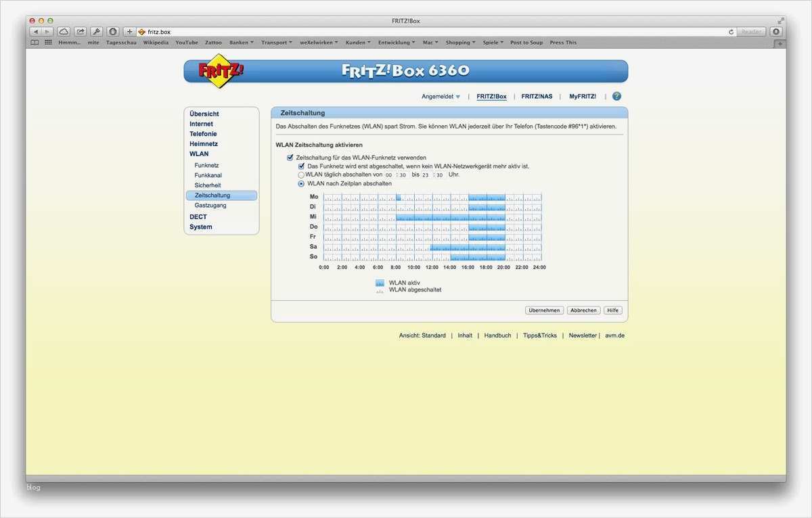
Task: Click the round extension icon beside address bar
Action: tap(113, 32)
